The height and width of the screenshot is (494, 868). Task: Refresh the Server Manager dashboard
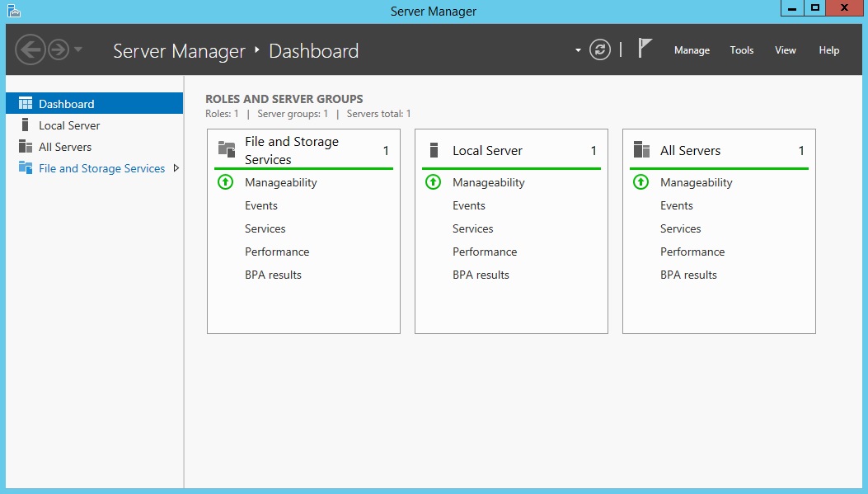[x=600, y=50]
